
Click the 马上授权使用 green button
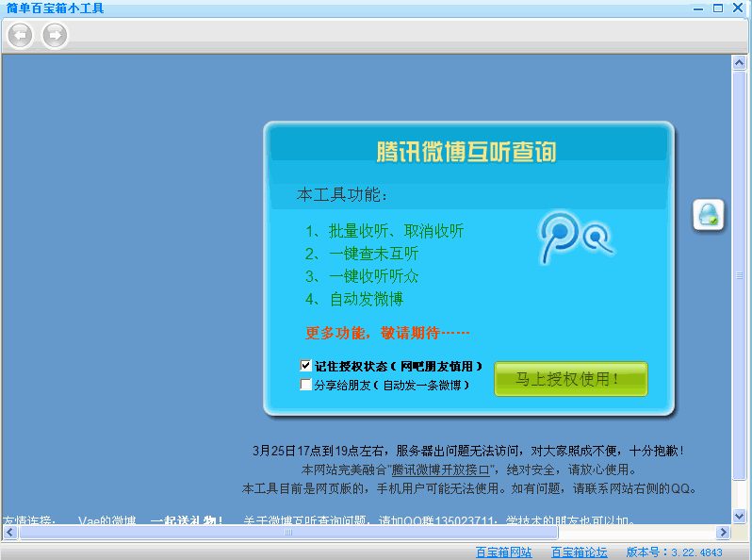(x=571, y=379)
